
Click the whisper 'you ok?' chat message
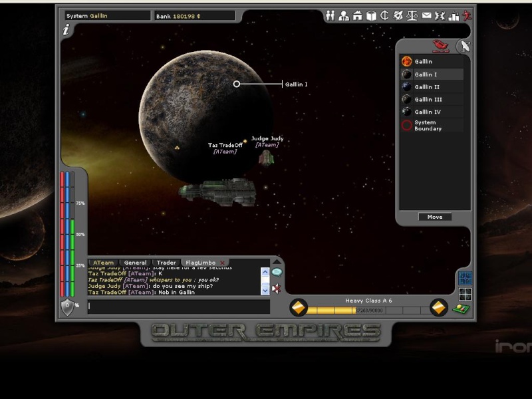coord(154,280)
